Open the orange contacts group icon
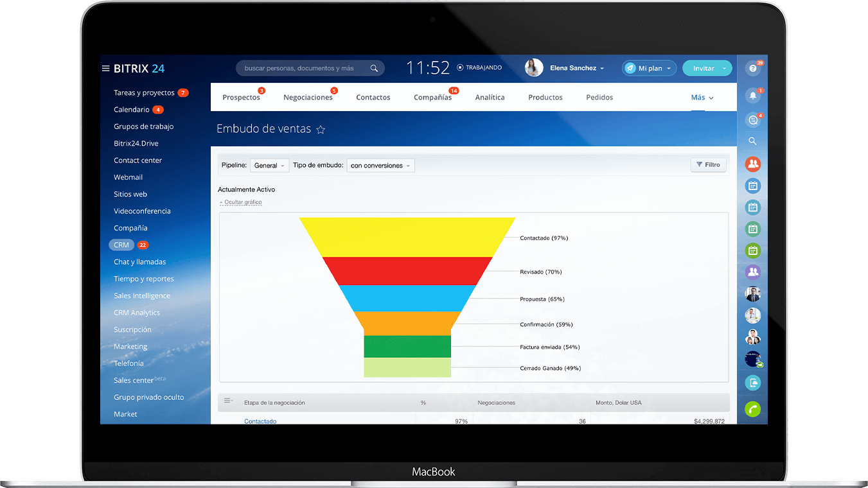The width and height of the screenshot is (868, 488). 752,164
